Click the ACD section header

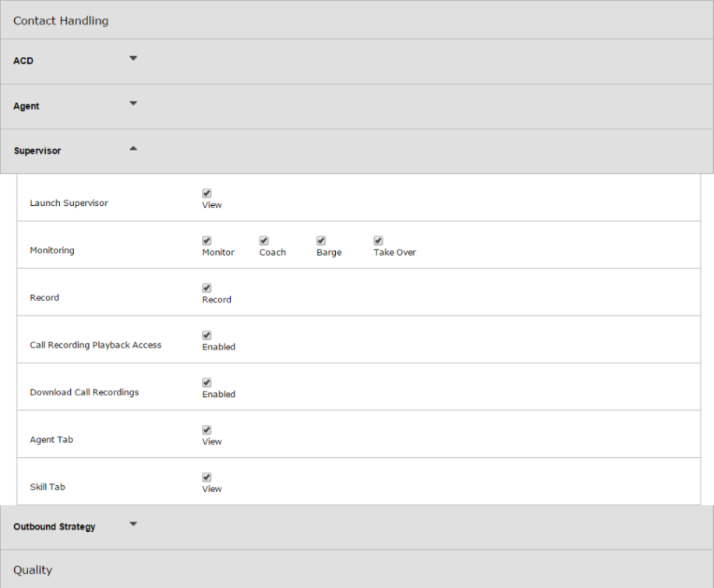pos(357,62)
